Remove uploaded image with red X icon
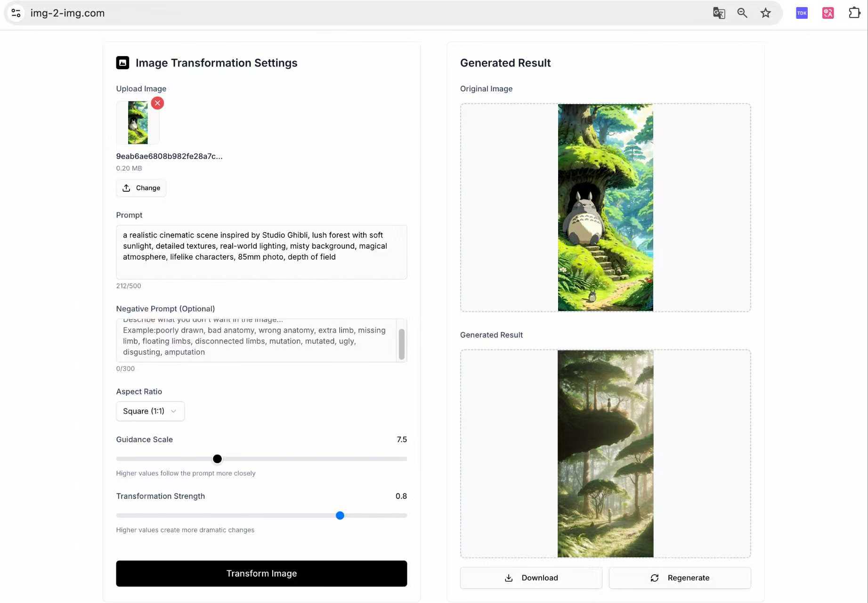The image size is (868, 603). coord(157,103)
